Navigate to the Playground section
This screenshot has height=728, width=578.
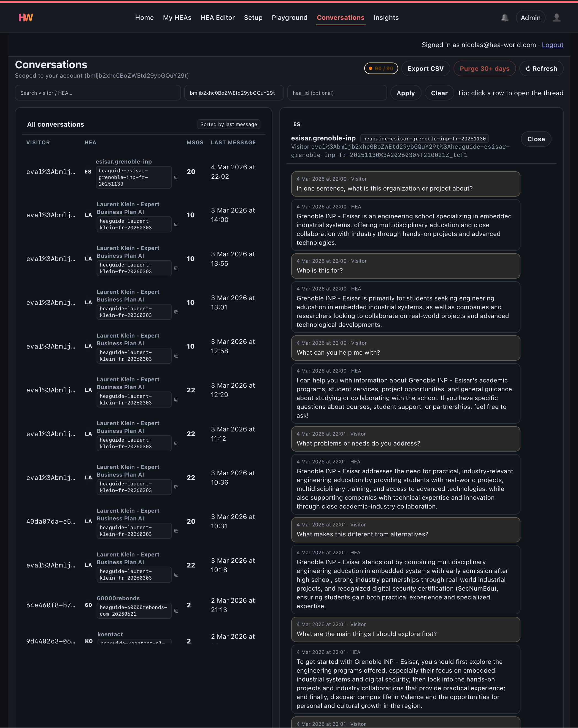click(290, 18)
